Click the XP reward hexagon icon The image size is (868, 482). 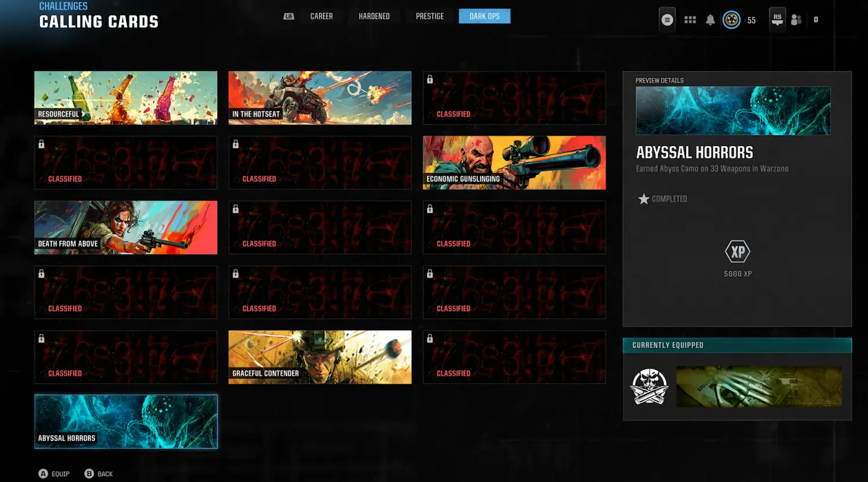coord(737,252)
